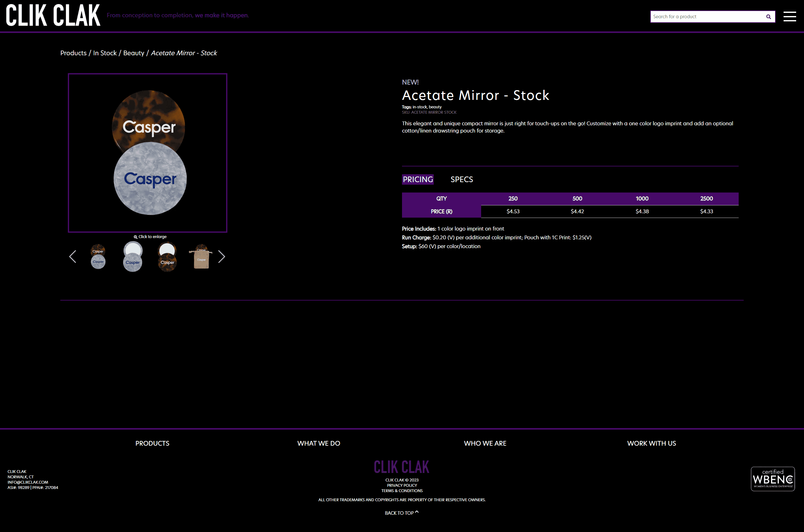
Task: Select the open tortoise mirror thumbnail
Action: click(x=167, y=257)
